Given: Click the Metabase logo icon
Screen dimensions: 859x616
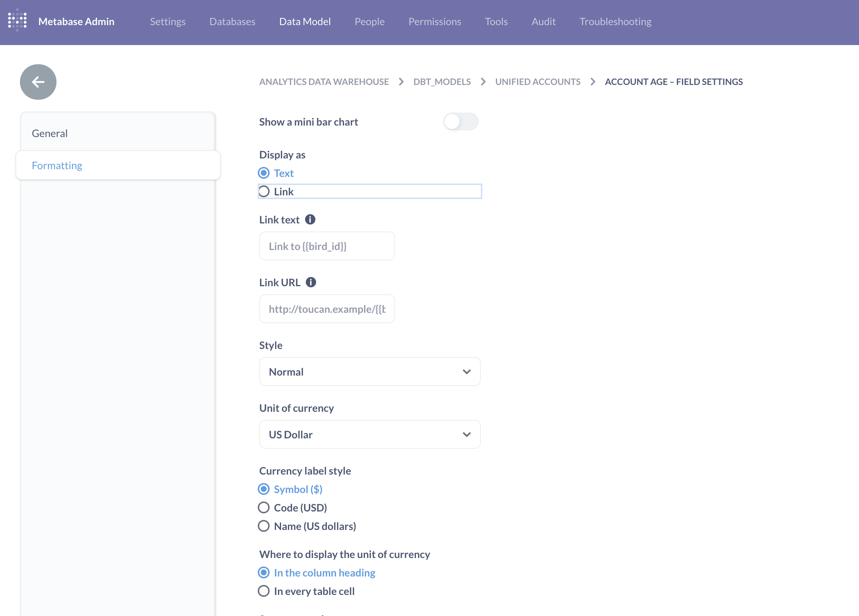Looking at the screenshot, I should tap(17, 21).
